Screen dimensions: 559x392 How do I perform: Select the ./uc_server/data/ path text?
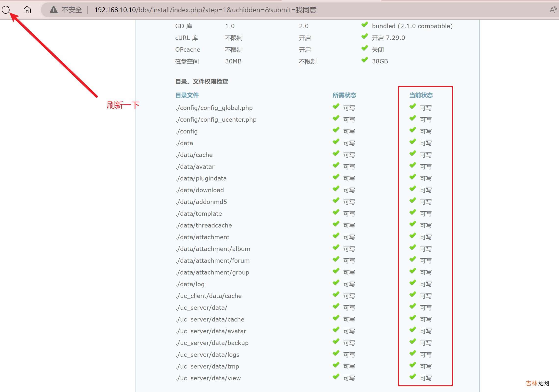[201, 308]
